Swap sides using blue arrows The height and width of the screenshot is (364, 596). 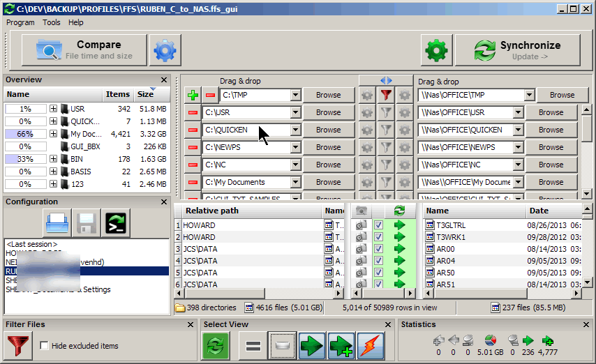(x=386, y=81)
